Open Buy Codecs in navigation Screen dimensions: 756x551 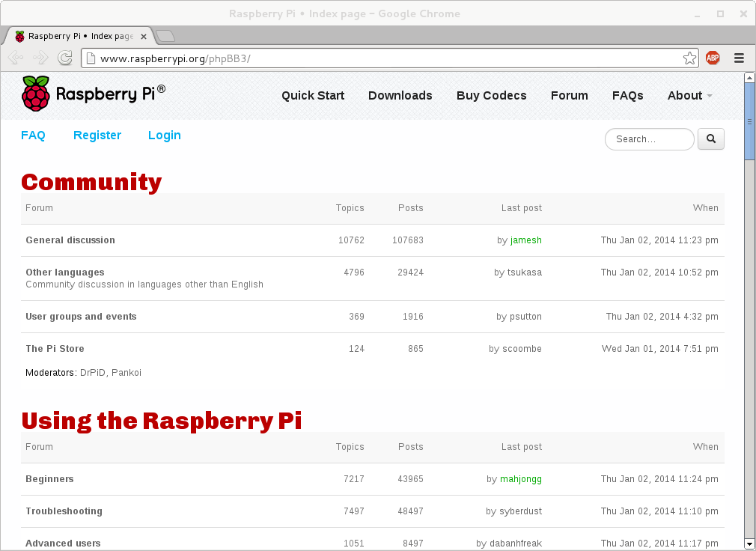(491, 95)
